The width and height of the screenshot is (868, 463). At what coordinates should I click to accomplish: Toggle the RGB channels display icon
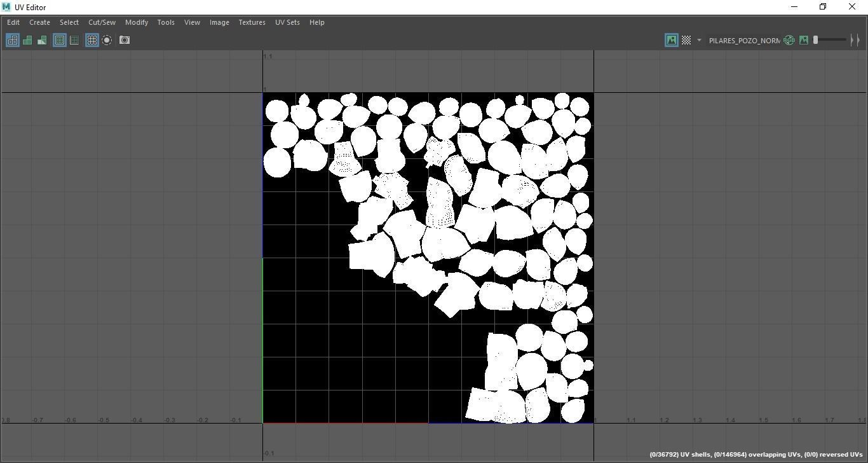point(789,40)
